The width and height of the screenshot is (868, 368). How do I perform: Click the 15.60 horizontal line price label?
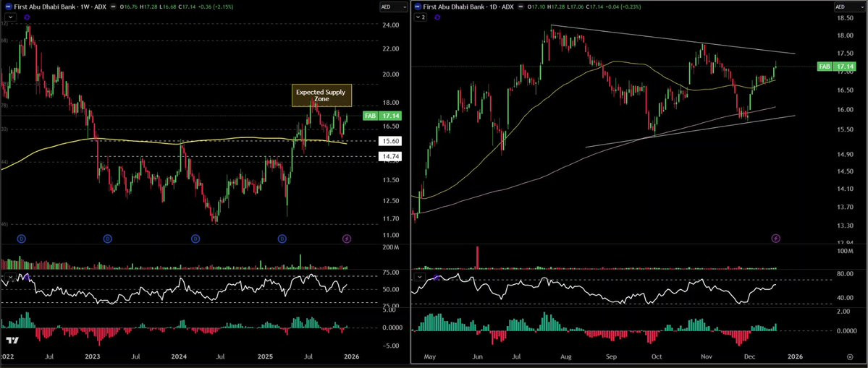390,142
